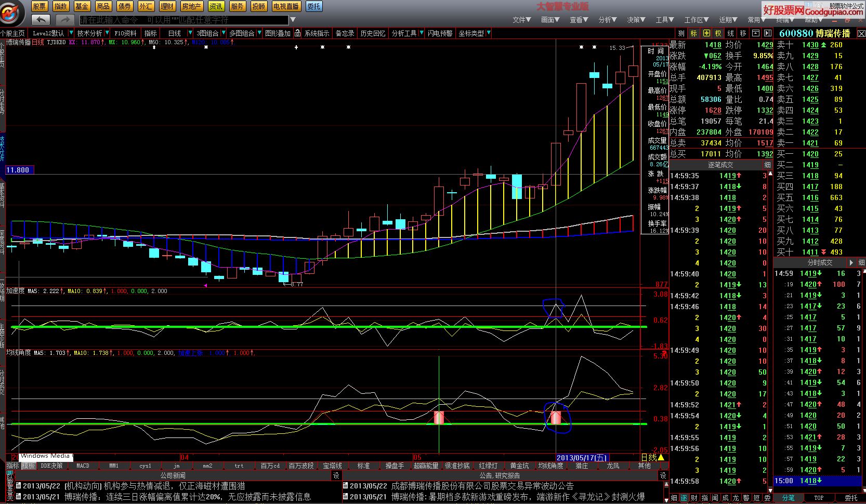Click the 细 button beside 分时成交

[x=861, y=262]
